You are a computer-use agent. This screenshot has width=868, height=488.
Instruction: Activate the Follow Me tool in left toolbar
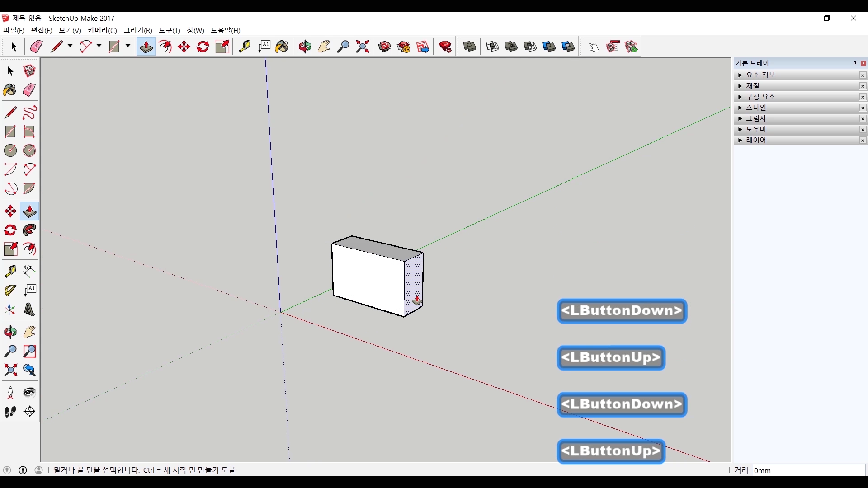(x=29, y=230)
